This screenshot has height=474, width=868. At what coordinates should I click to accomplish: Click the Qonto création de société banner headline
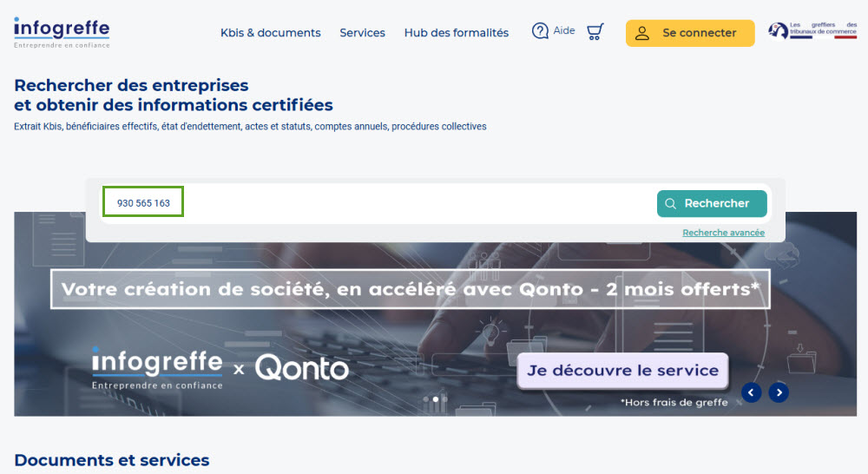[411, 289]
